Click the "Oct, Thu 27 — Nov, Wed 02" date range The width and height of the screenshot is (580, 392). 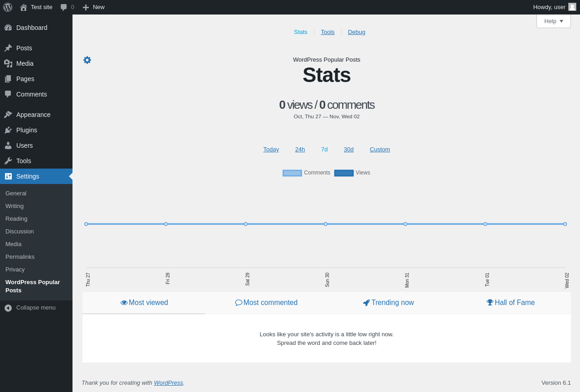327,116
